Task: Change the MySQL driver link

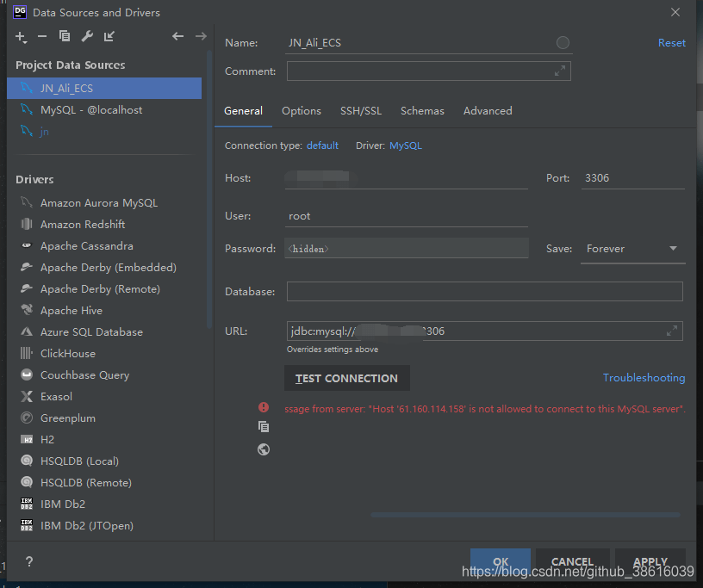Action: [x=406, y=145]
